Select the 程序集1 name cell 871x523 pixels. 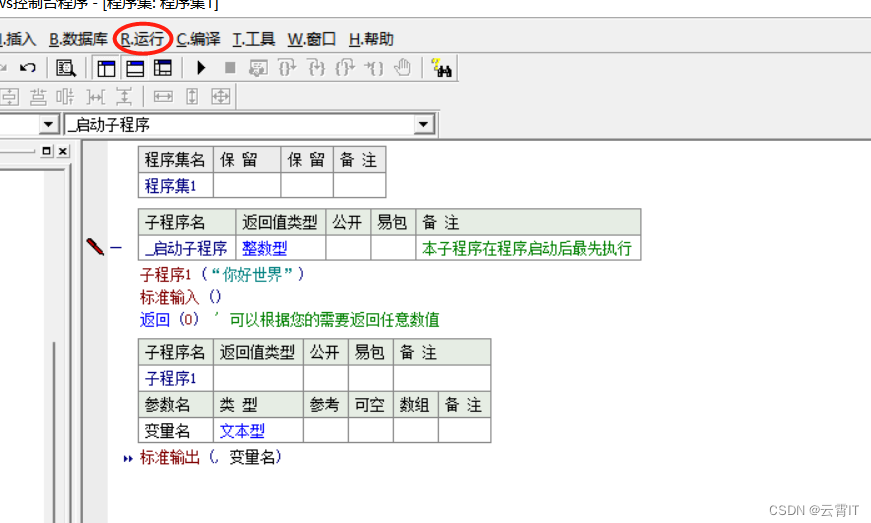[x=176, y=185]
